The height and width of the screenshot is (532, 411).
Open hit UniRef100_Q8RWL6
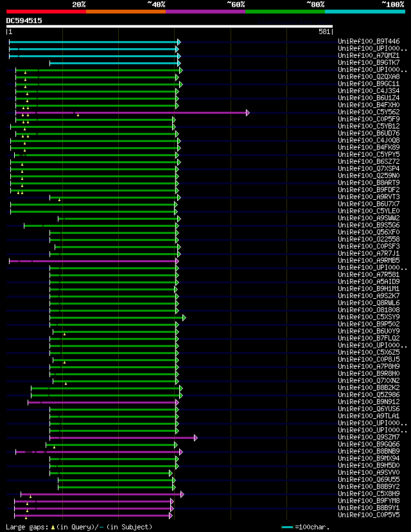click(369, 303)
